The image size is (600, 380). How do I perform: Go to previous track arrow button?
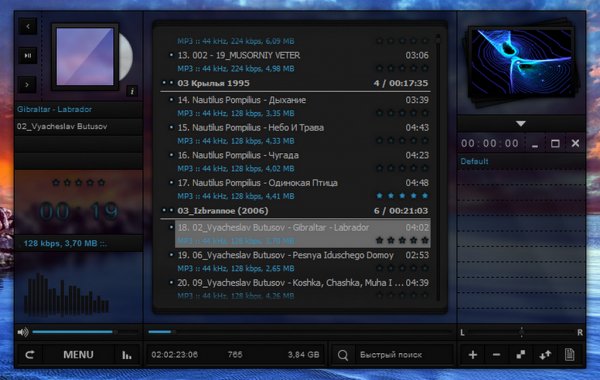(28, 26)
